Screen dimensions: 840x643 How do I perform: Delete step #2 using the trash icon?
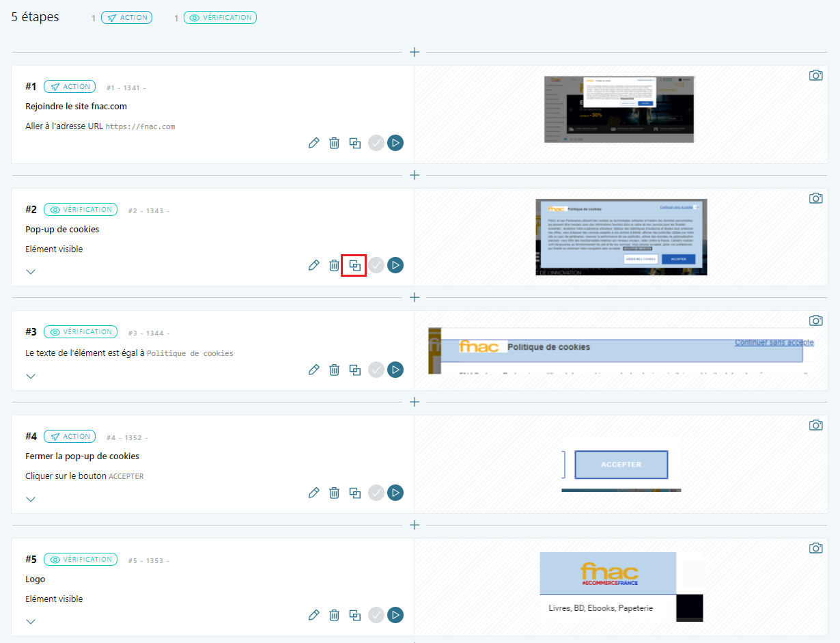click(x=334, y=265)
